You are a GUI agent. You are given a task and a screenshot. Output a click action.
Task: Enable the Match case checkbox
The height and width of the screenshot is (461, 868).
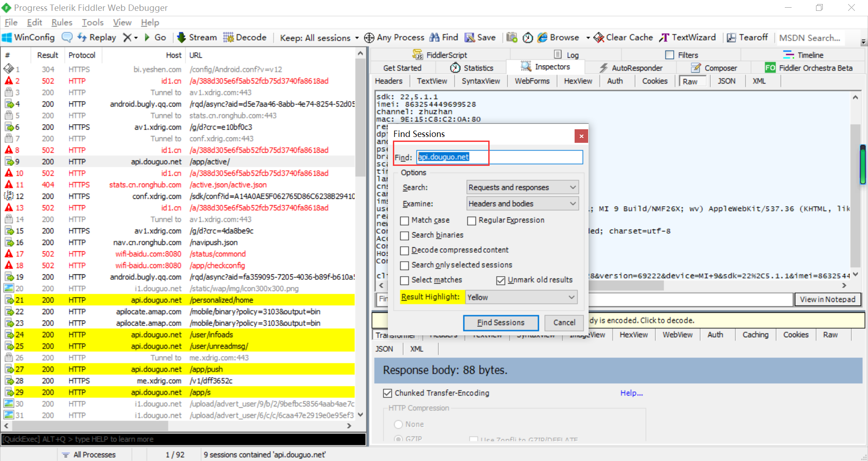pos(405,221)
